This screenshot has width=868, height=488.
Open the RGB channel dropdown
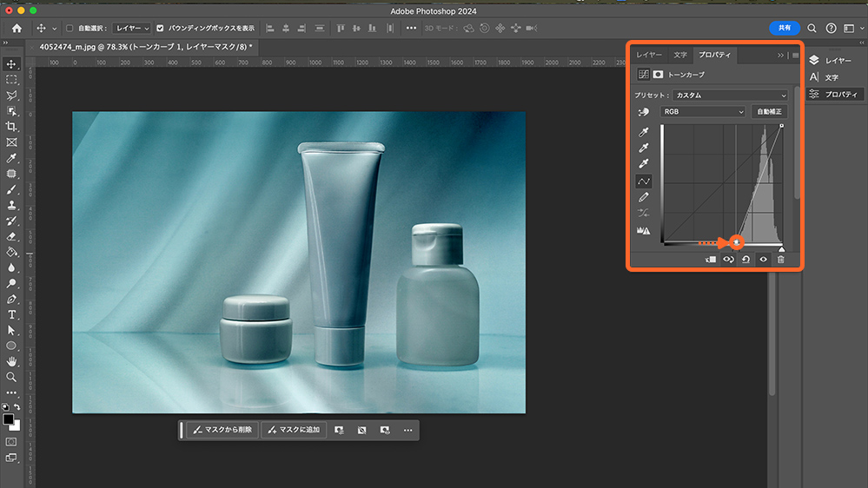click(x=702, y=112)
